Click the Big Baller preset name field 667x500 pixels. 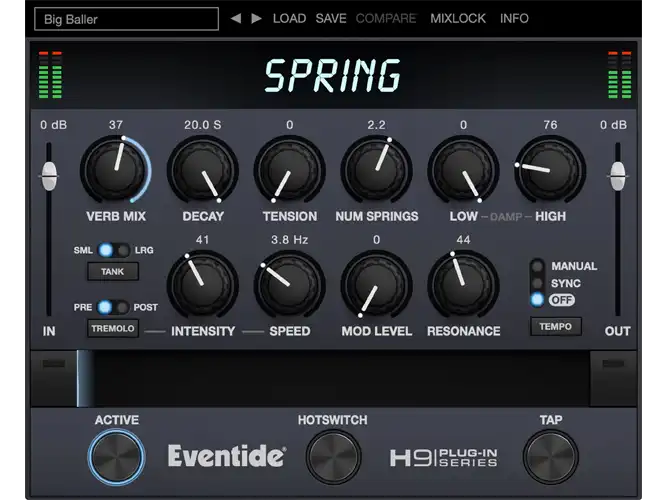pos(126,19)
